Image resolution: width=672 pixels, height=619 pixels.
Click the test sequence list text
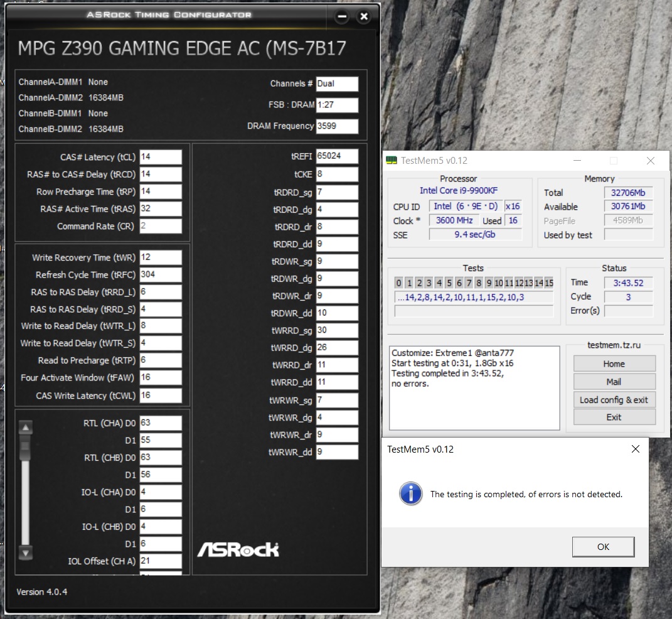click(474, 297)
